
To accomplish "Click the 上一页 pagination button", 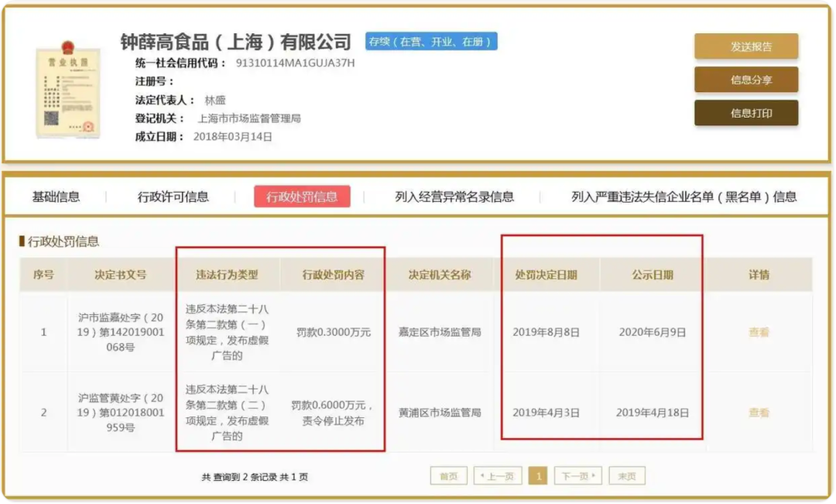I will 498,475.
